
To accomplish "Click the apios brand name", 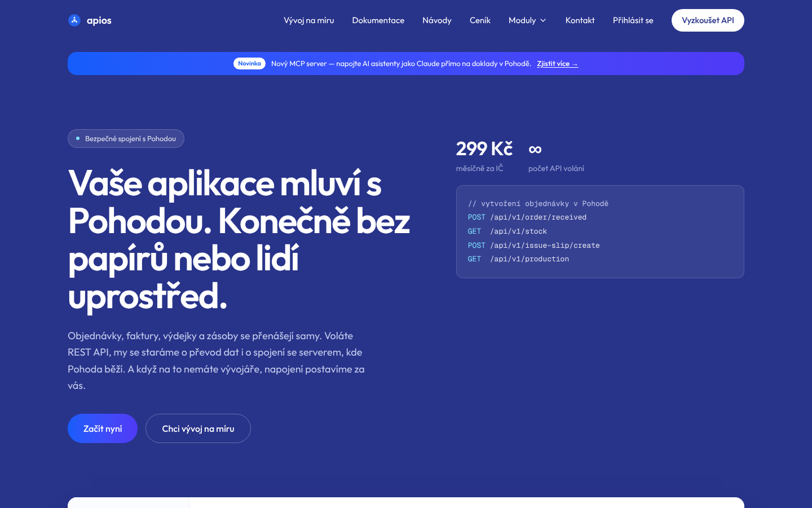I will click(99, 21).
